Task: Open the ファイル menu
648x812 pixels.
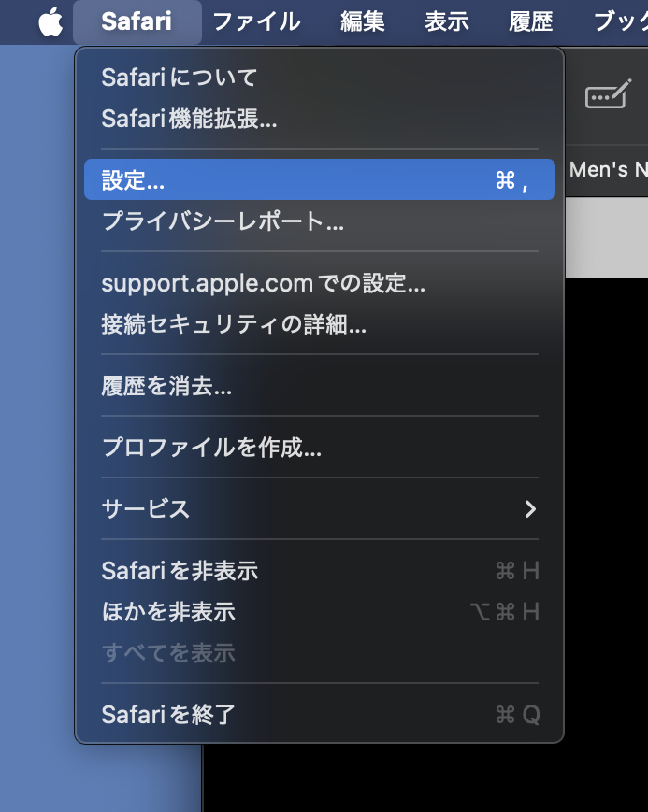Action: pyautogui.click(x=256, y=21)
